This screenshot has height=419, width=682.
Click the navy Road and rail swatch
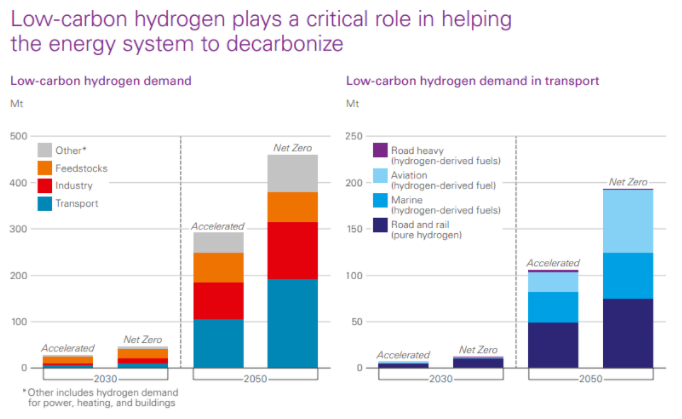click(380, 225)
